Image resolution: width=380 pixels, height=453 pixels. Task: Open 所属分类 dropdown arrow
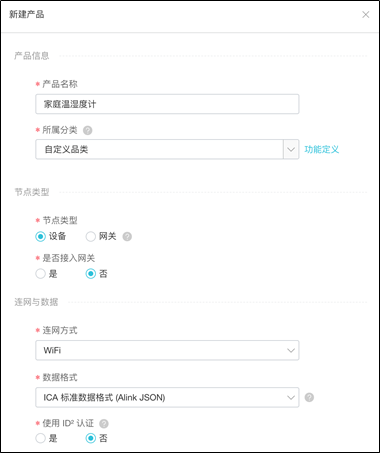[x=291, y=149]
